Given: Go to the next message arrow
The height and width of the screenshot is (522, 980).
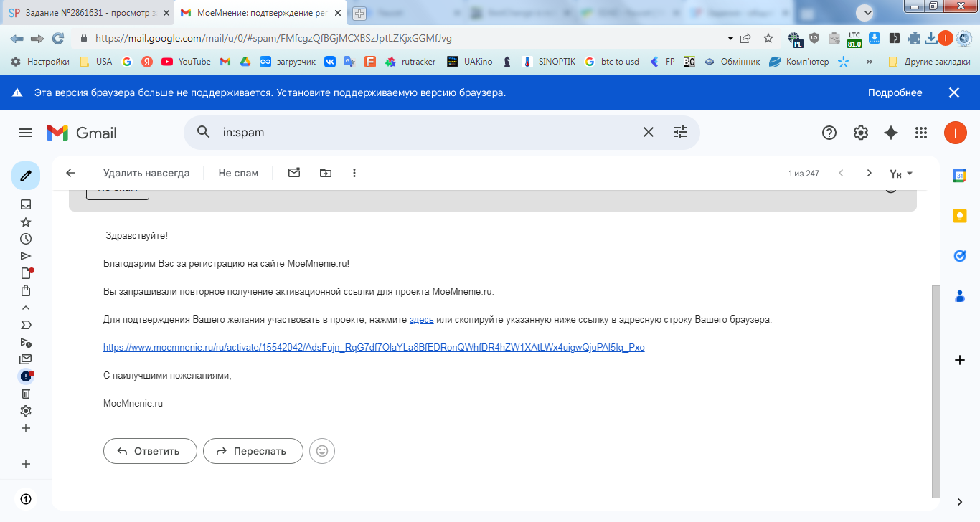Looking at the screenshot, I should [870, 173].
